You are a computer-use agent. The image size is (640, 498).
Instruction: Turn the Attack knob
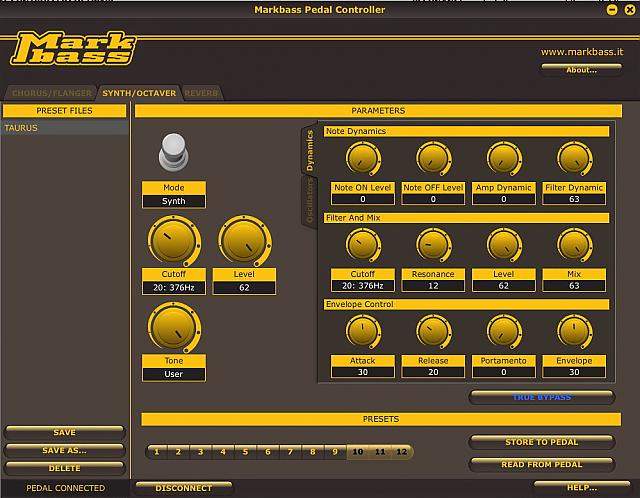coord(363,331)
